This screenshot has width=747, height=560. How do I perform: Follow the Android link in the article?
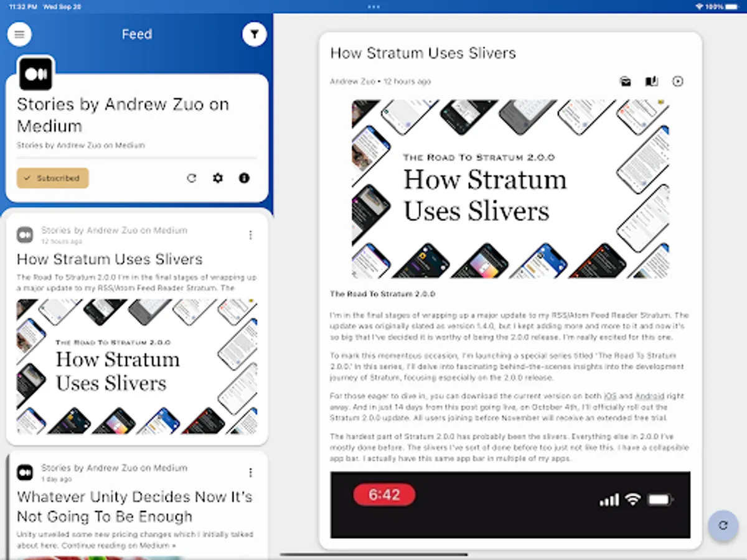coord(649,396)
